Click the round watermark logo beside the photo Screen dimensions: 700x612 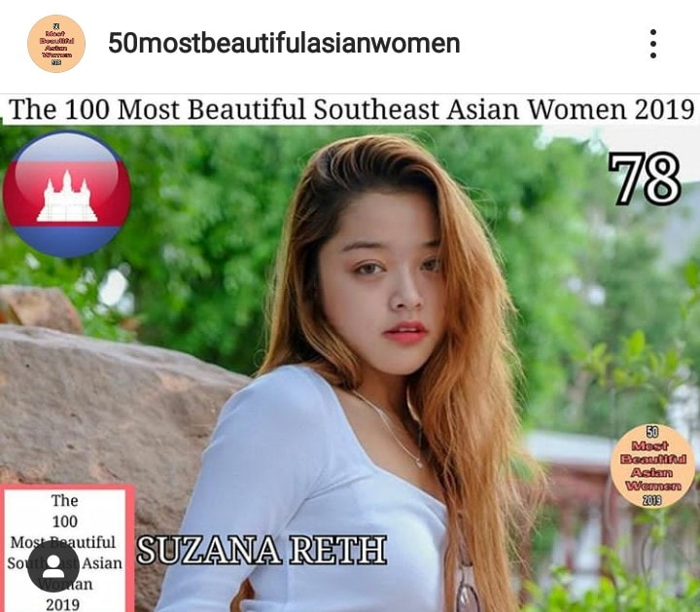pos(652,466)
